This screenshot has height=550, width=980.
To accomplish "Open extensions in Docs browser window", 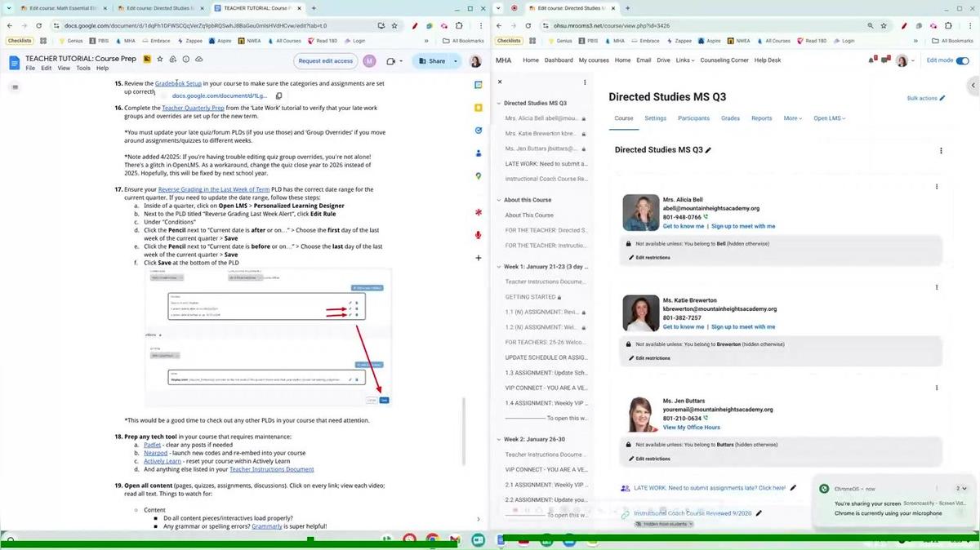I will point(458,25).
